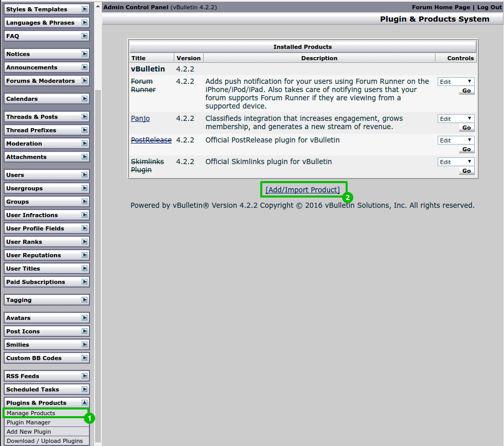Click the Moderation expand arrow icon
This screenshot has height=446, width=504.
(x=84, y=143)
